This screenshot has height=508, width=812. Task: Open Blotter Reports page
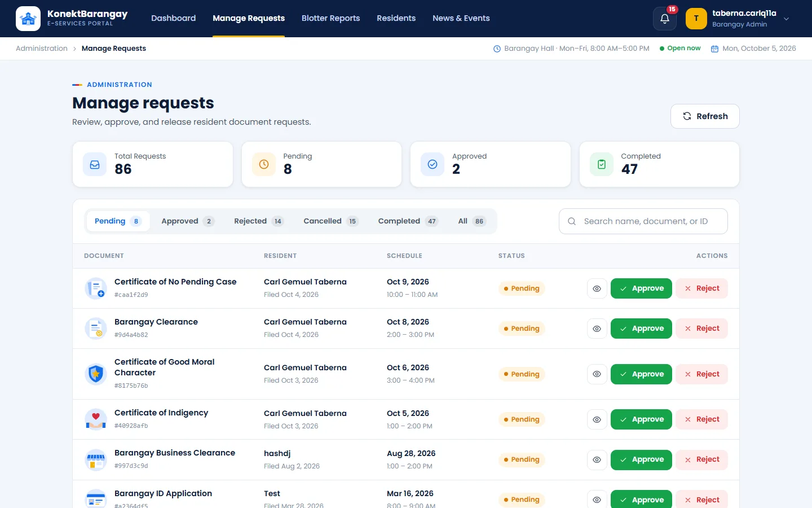[330, 18]
